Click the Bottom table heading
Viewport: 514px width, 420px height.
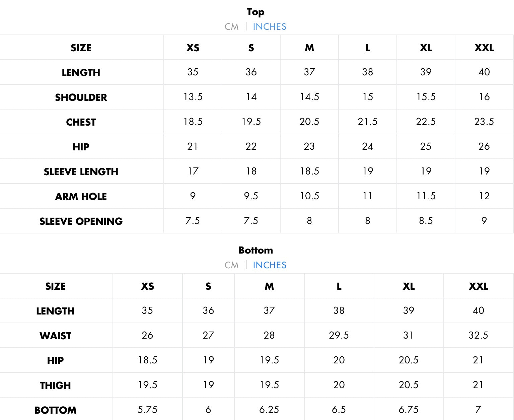coord(255,250)
